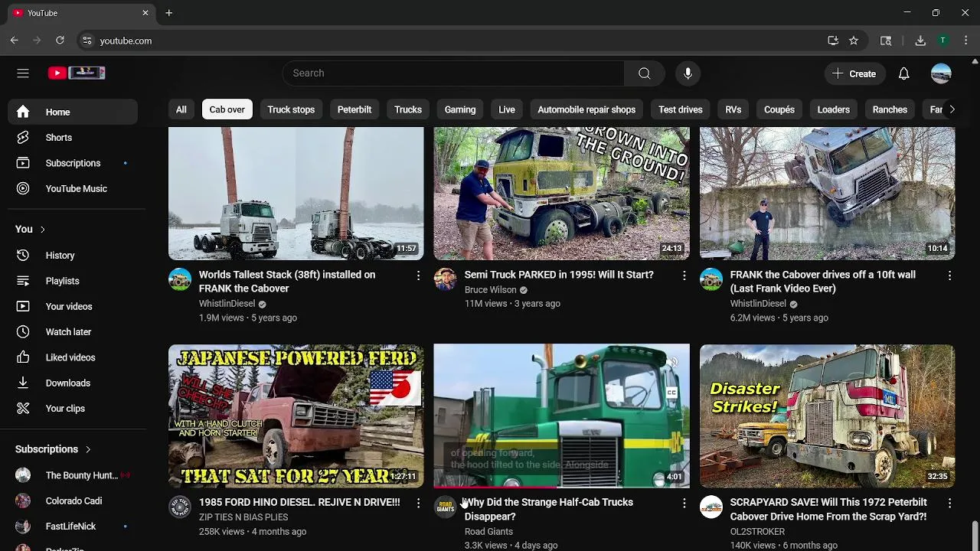Toggle captions on the Half-Cab preview

[x=671, y=393]
